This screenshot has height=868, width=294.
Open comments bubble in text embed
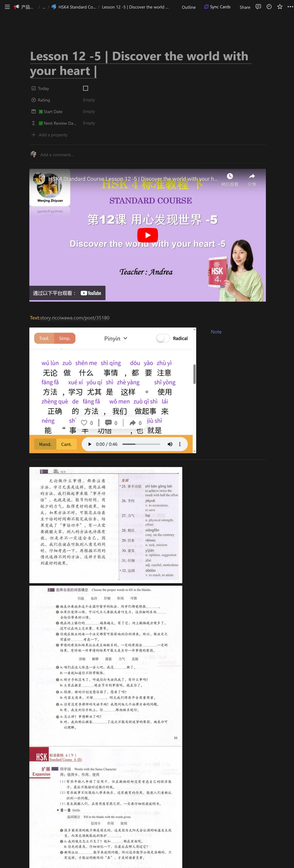(108, 423)
